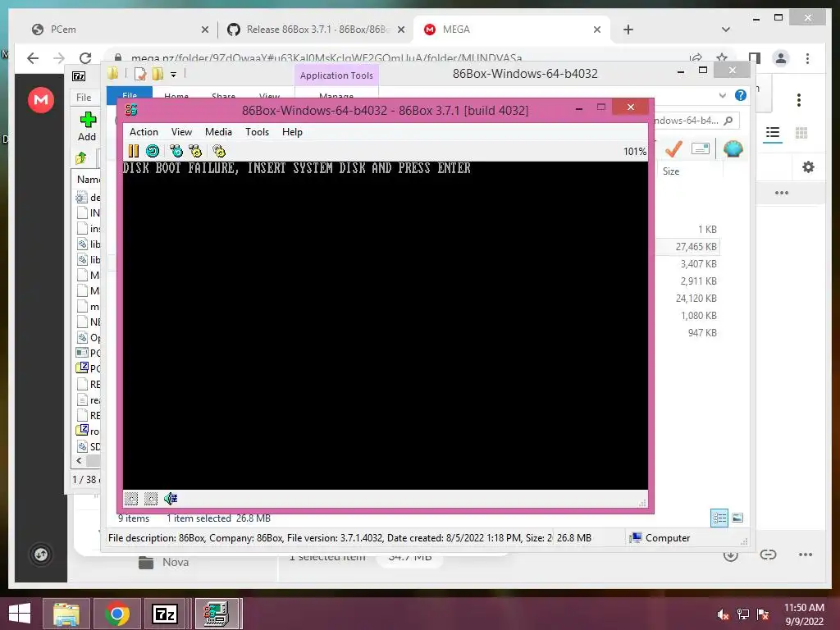Click the orange checkmark icon in Explorer ribbon

pyautogui.click(x=674, y=149)
